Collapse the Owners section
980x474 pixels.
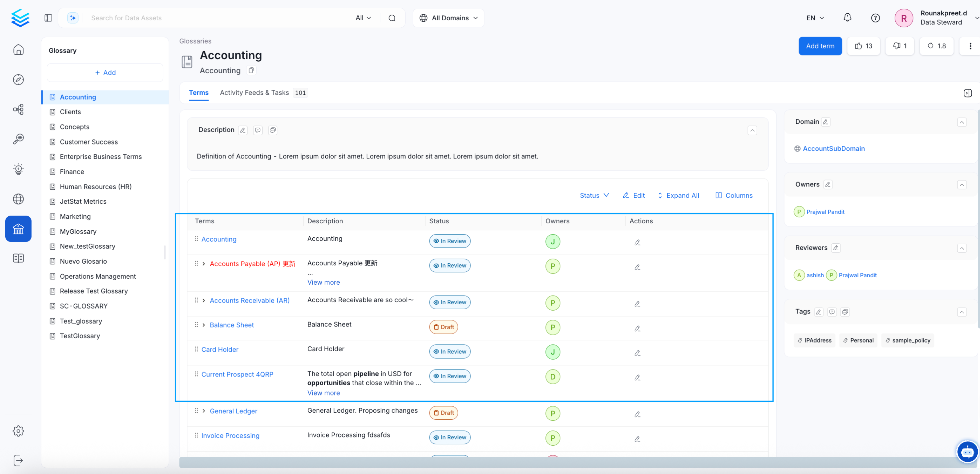[x=961, y=185]
